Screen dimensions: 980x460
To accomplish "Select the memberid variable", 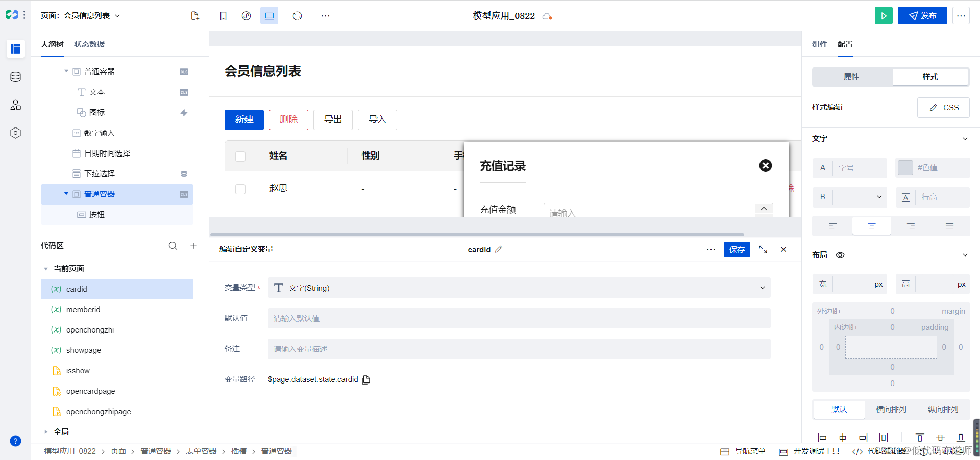I will [117, 310].
